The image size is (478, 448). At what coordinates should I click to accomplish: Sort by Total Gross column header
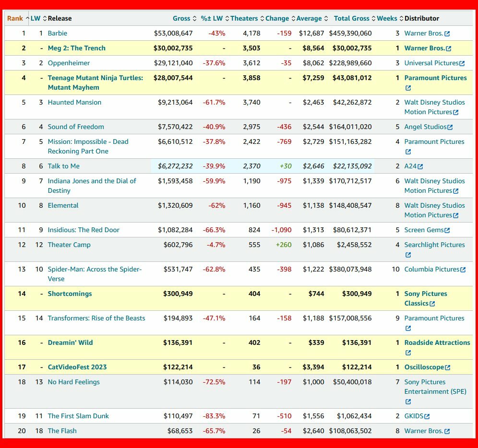(x=351, y=18)
